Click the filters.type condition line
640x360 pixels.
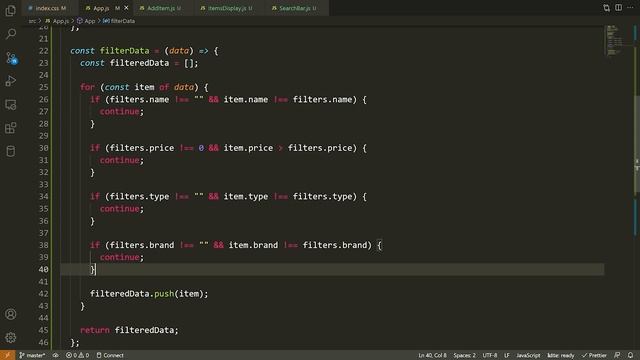click(x=228, y=196)
